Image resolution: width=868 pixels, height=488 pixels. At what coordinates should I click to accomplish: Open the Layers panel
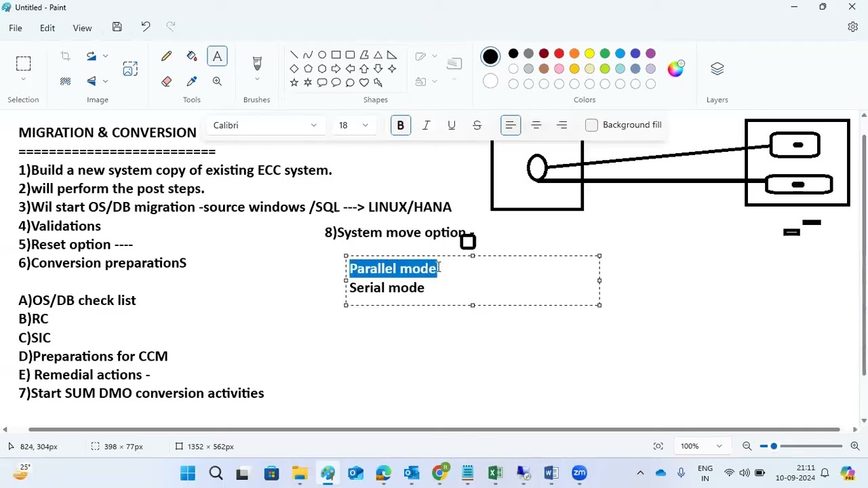pos(717,69)
